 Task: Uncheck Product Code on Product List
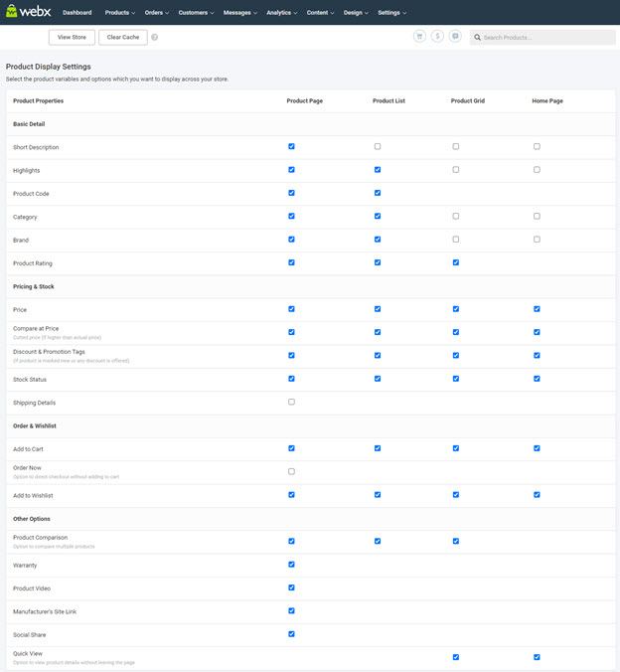378,193
